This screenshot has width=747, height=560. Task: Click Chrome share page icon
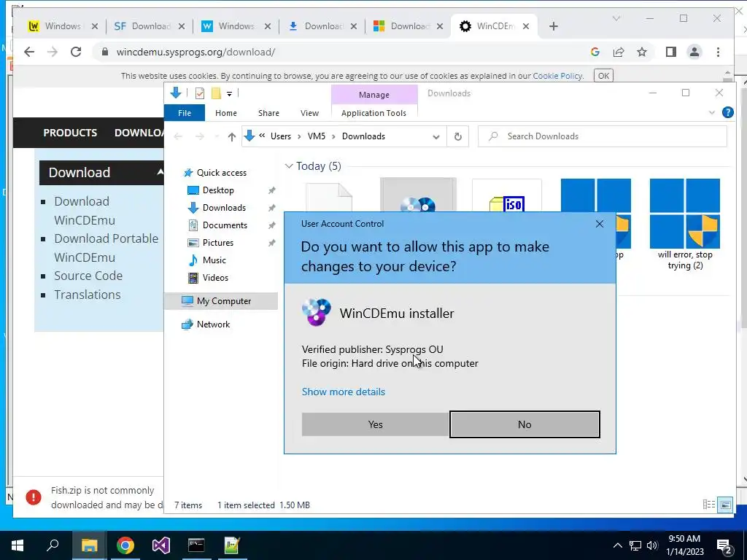(x=619, y=52)
